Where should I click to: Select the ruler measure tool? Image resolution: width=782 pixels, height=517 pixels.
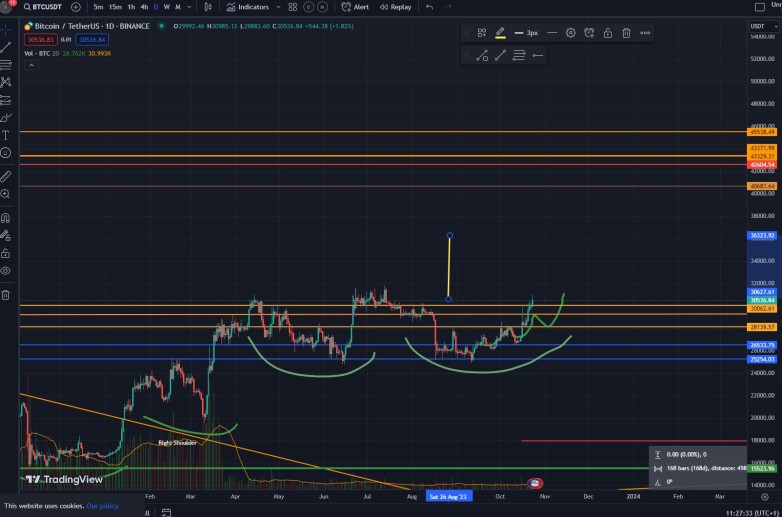pos(6,176)
